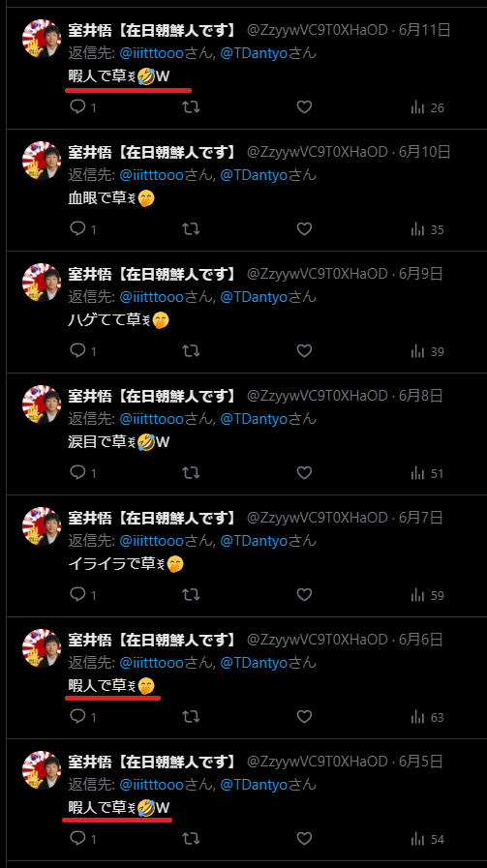Open @iiitttooo mention in the June 11 tweet

(151, 53)
